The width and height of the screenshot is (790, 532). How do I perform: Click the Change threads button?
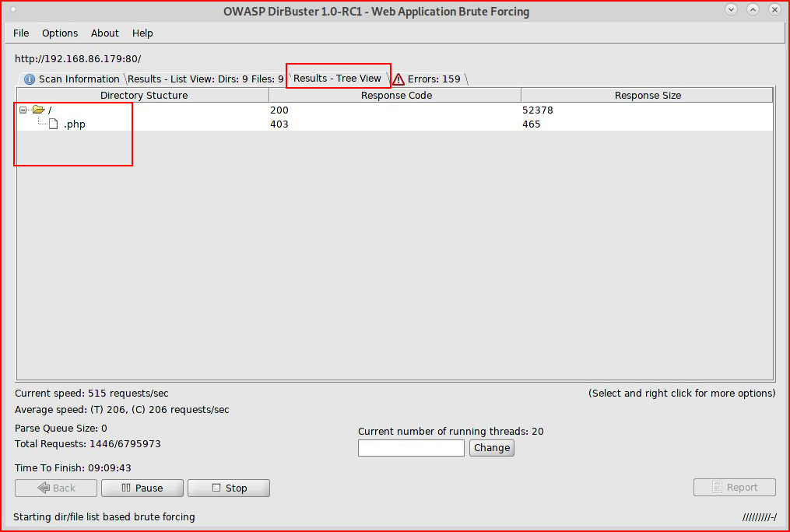[x=492, y=448]
